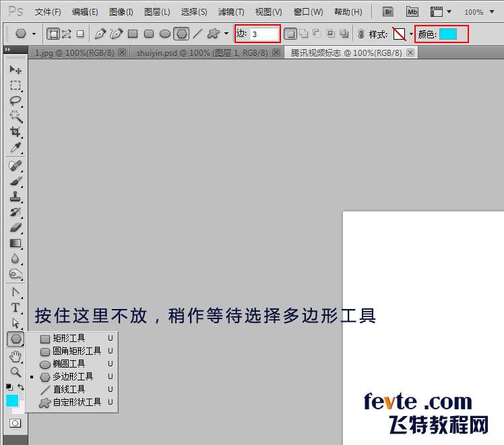
Task: Toggle link layer style chain icon
Action: click(361, 34)
